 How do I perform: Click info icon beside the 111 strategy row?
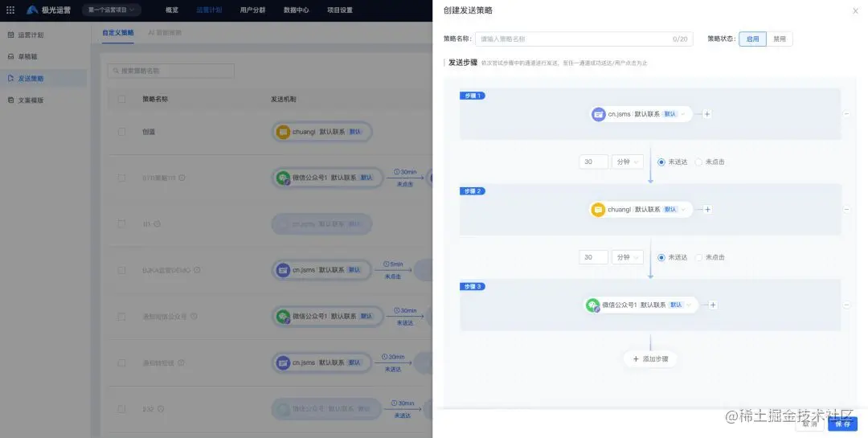pos(157,223)
